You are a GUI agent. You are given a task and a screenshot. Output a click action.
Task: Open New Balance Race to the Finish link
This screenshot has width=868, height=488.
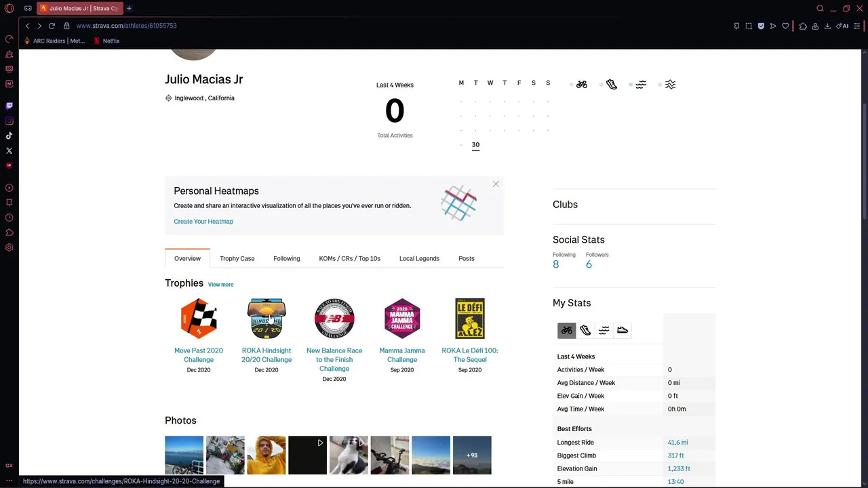pos(334,359)
